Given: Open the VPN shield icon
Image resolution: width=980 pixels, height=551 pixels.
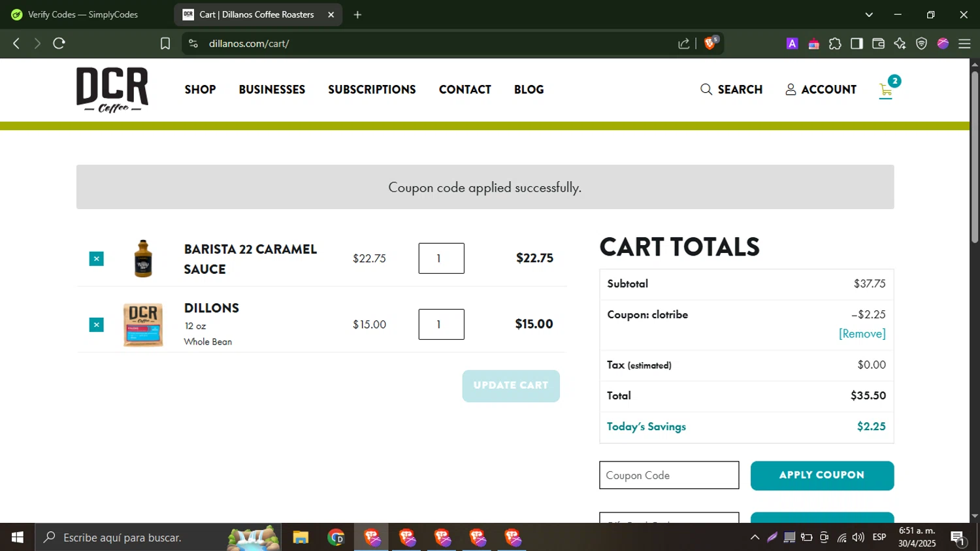Looking at the screenshot, I should [921, 44].
